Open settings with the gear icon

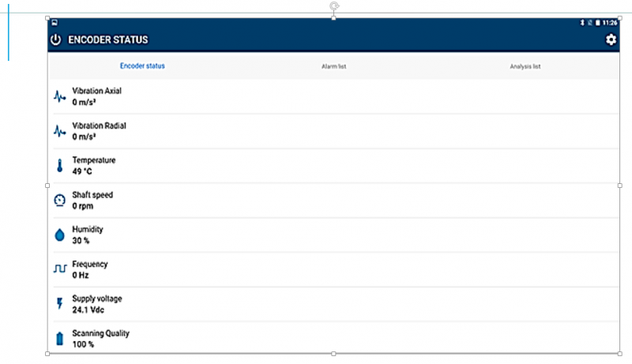(x=610, y=39)
